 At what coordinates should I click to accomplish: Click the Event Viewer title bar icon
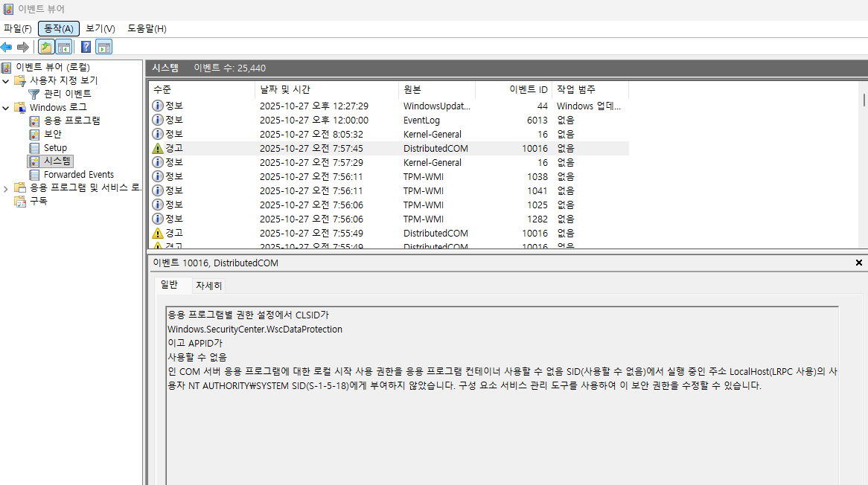tap(7, 9)
